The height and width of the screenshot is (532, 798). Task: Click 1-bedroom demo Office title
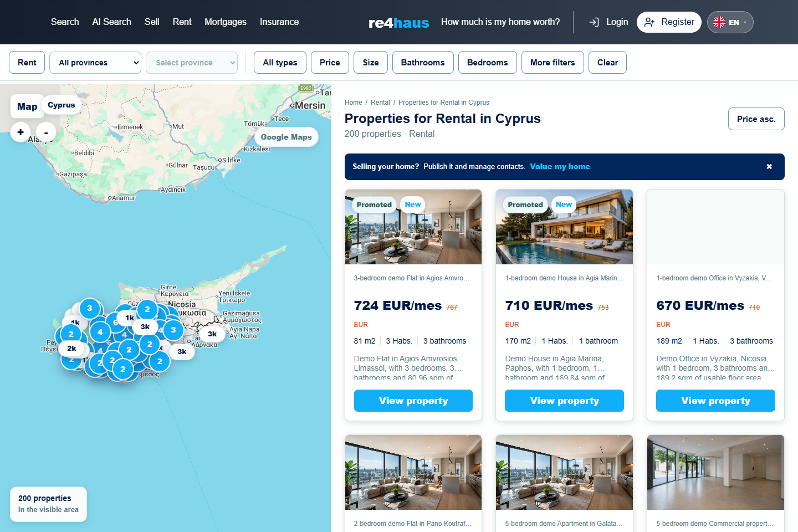tap(714, 278)
